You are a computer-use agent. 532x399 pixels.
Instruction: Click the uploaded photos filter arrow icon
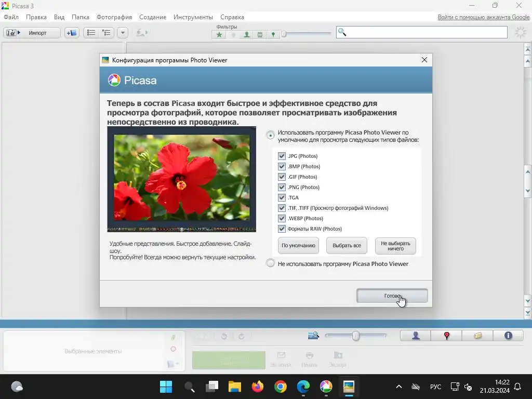[x=233, y=35]
